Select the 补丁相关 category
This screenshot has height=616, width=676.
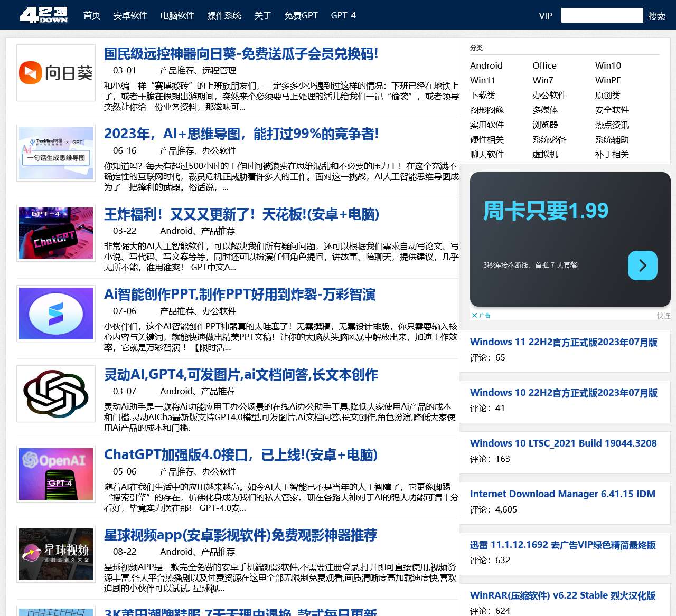612,154
